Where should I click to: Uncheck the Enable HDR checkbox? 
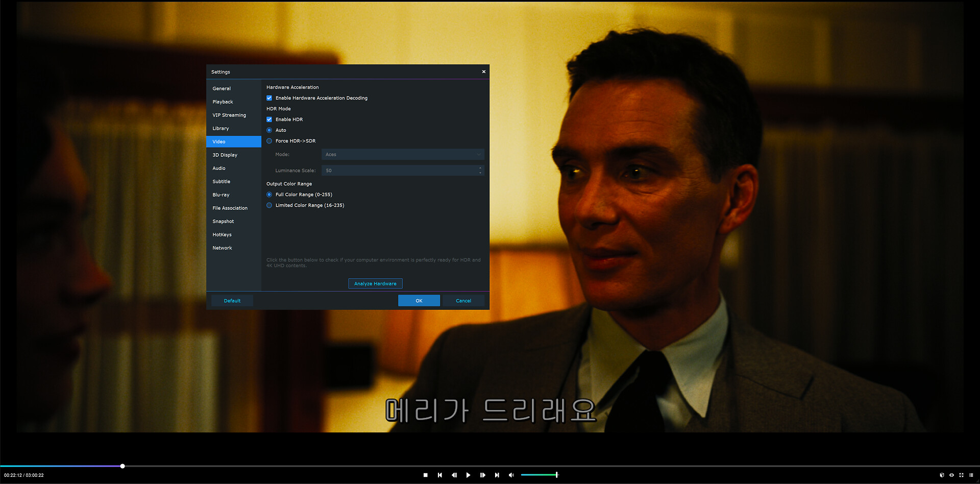(x=269, y=119)
